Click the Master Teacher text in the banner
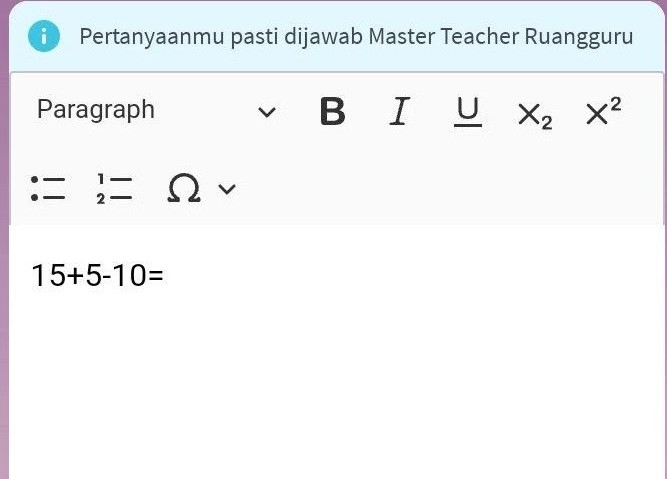The width and height of the screenshot is (667, 479). (x=444, y=36)
